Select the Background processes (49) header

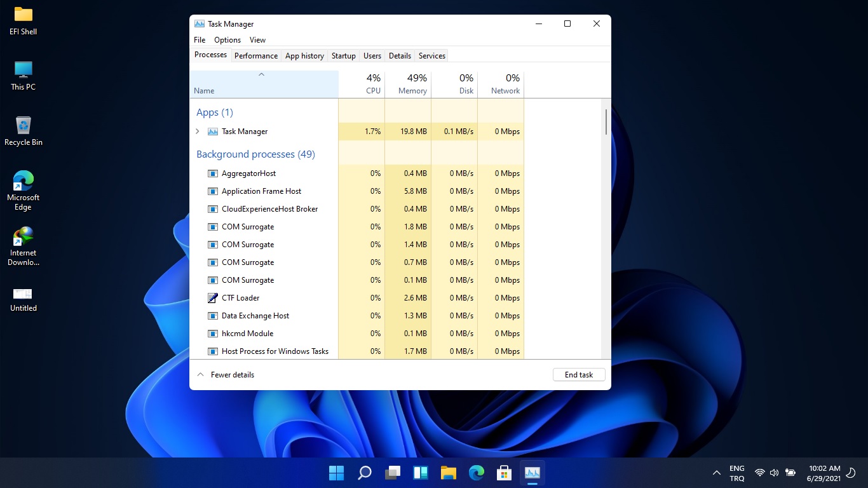pos(255,154)
